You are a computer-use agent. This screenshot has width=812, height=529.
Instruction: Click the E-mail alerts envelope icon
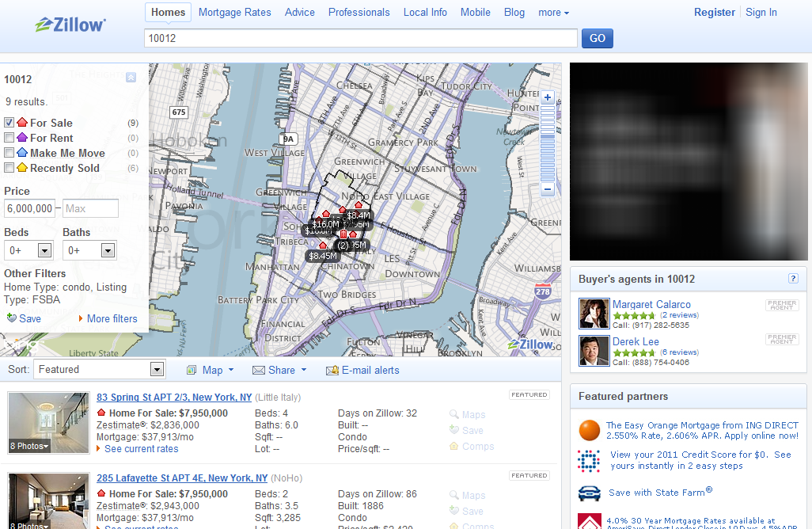click(x=332, y=371)
